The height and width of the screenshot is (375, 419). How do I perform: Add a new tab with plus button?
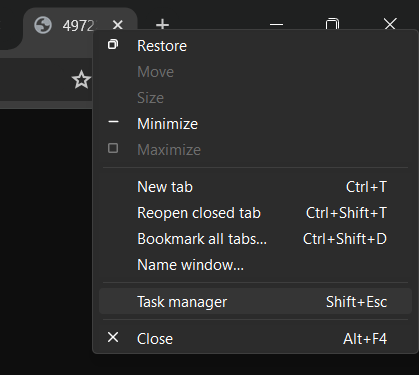162,25
